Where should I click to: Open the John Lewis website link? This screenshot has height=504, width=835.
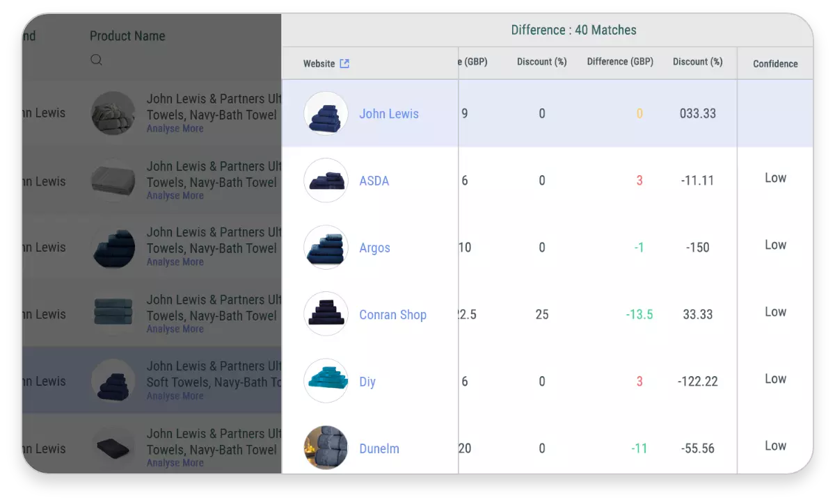pyautogui.click(x=389, y=114)
